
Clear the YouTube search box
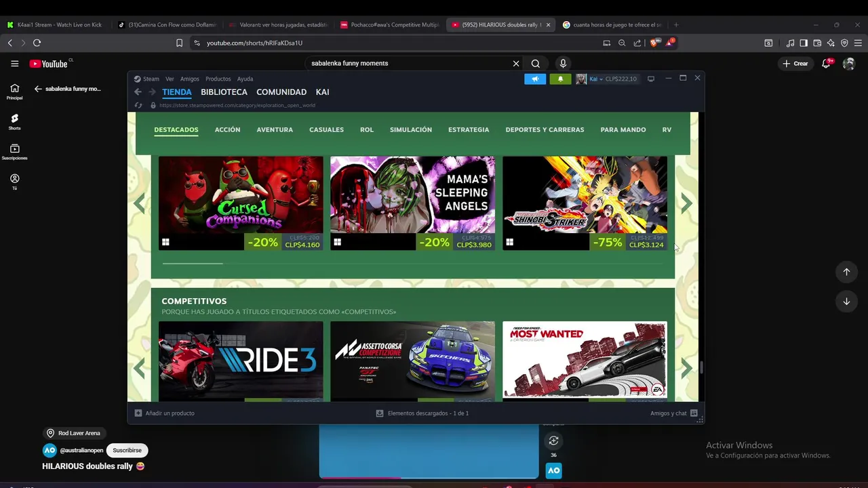point(516,63)
